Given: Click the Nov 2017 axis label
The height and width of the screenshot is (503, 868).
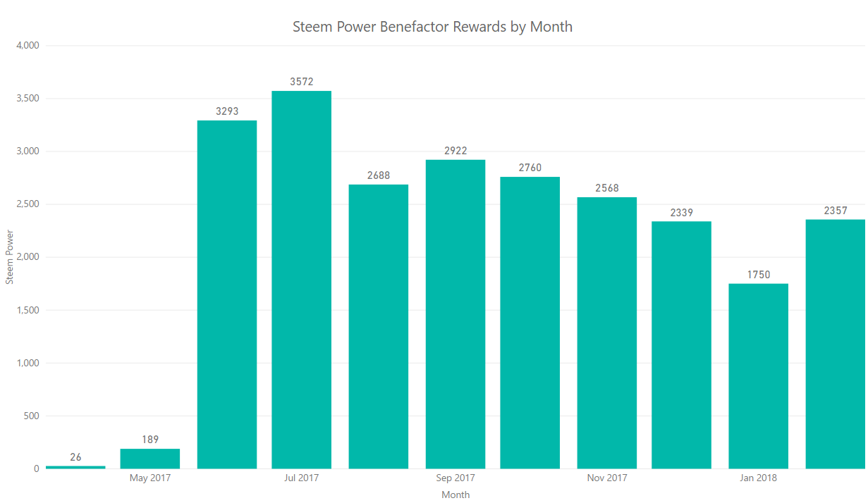Looking at the screenshot, I should point(607,478).
